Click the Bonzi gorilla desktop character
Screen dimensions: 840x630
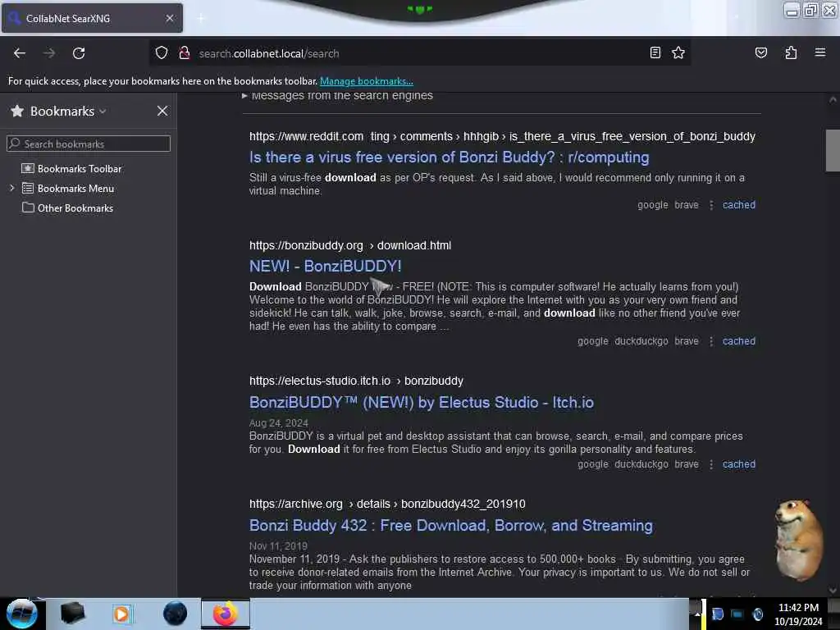(x=797, y=540)
